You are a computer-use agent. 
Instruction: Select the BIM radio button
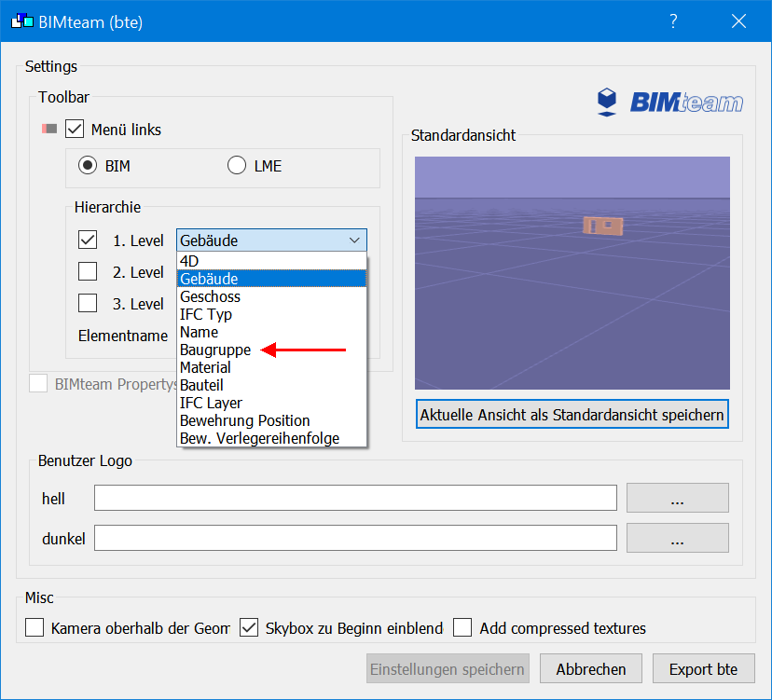88,165
